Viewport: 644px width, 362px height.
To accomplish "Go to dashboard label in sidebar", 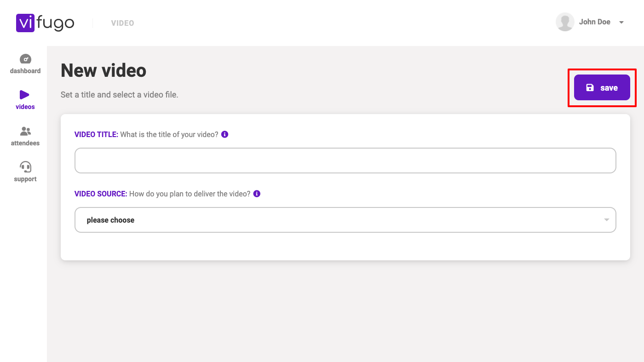I will (x=25, y=71).
